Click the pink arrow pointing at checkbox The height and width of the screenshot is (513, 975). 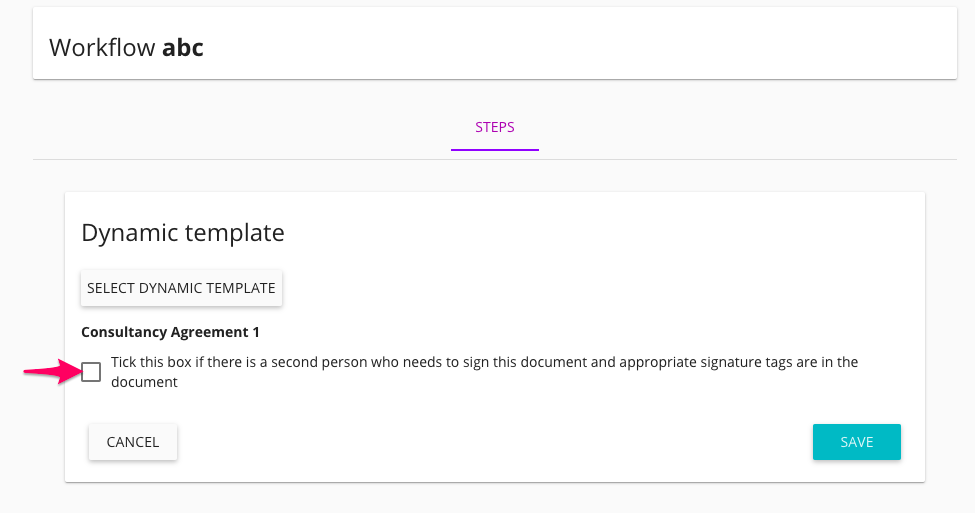click(x=50, y=372)
